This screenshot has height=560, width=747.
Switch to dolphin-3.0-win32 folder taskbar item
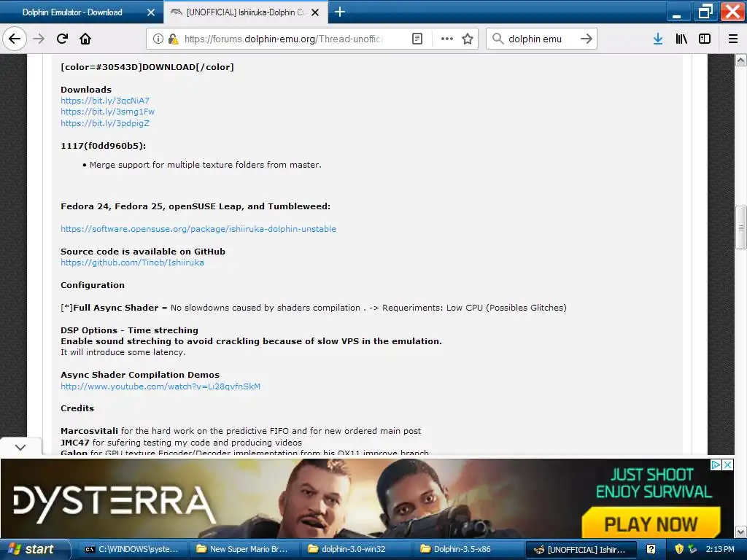(355, 549)
